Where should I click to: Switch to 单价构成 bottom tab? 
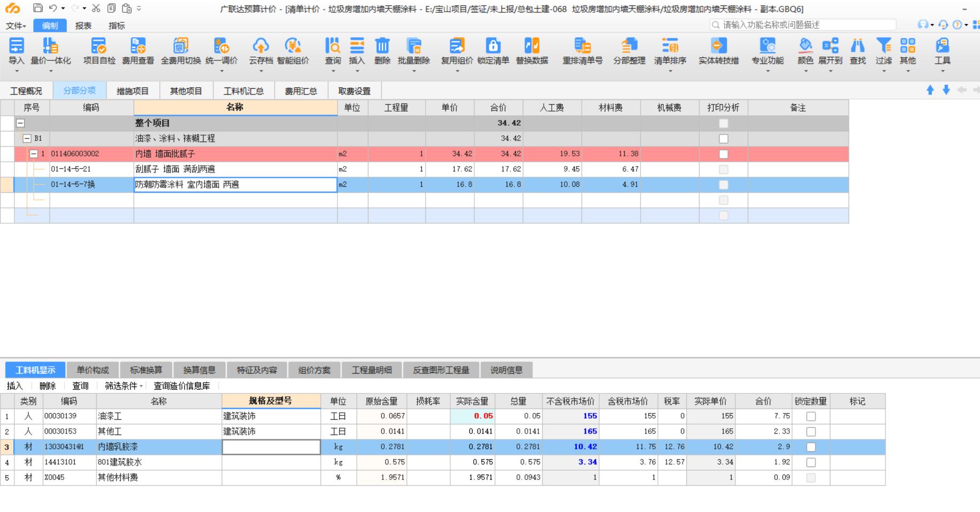[92, 370]
